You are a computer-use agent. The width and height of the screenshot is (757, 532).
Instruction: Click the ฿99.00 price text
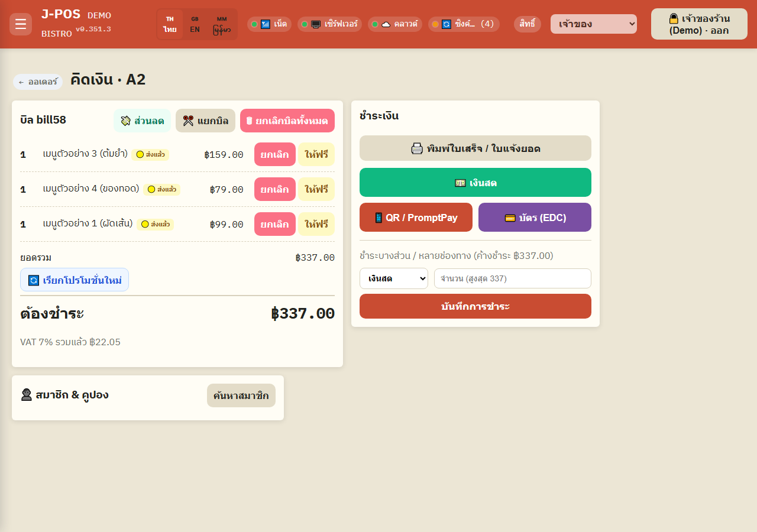[x=227, y=225]
